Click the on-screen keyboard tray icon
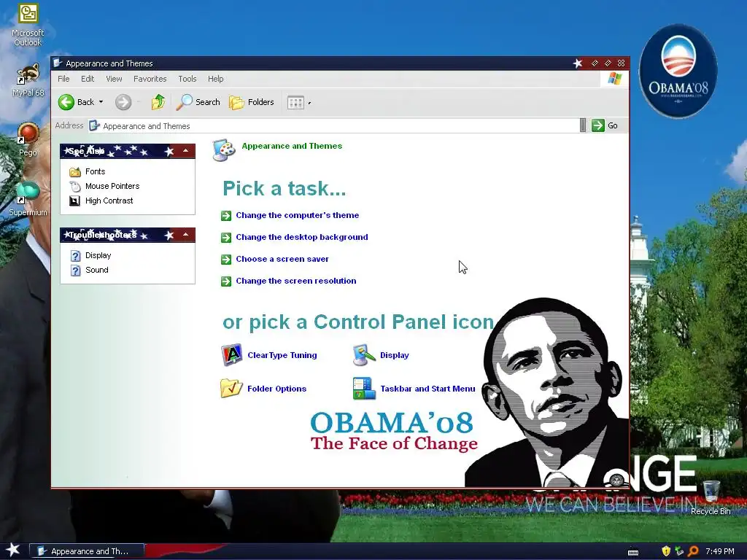747x560 pixels. click(x=633, y=553)
